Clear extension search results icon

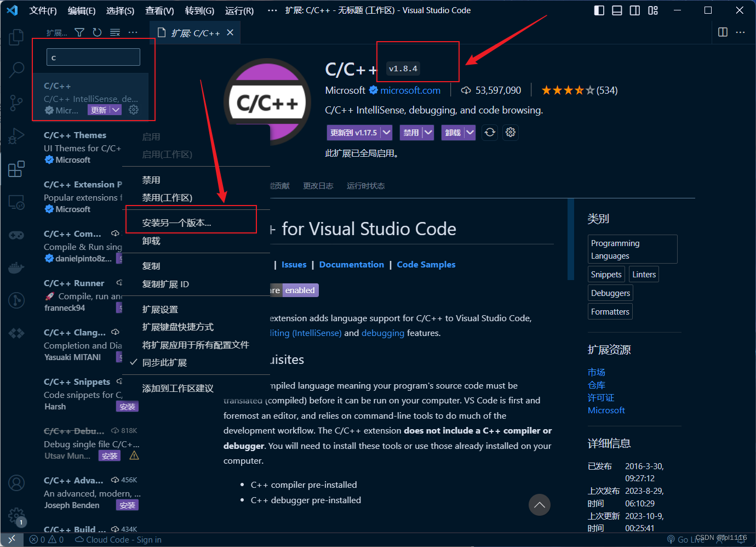115,33
